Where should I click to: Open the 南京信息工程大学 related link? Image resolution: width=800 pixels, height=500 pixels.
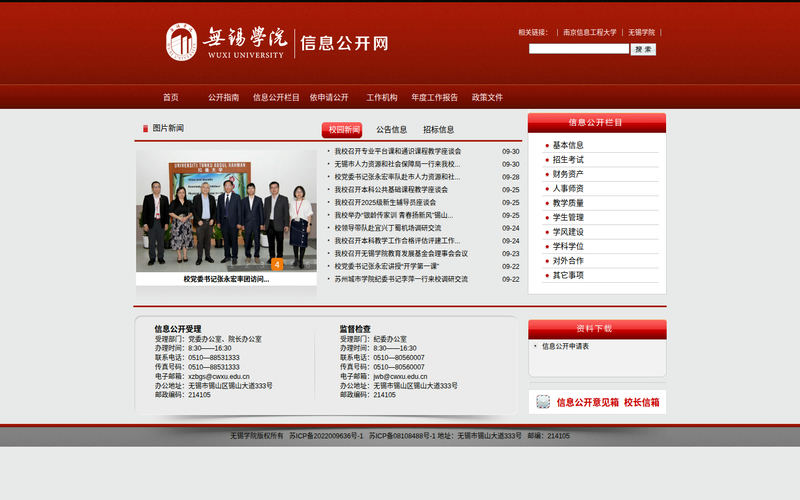click(x=589, y=32)
